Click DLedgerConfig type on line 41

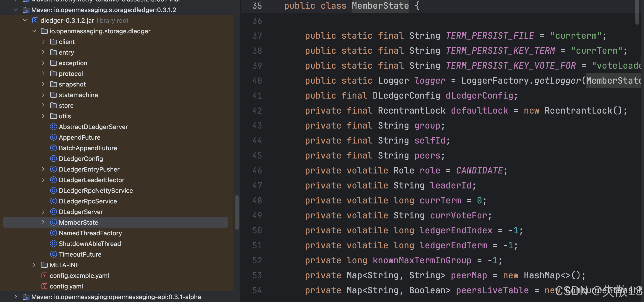[406, 95]
